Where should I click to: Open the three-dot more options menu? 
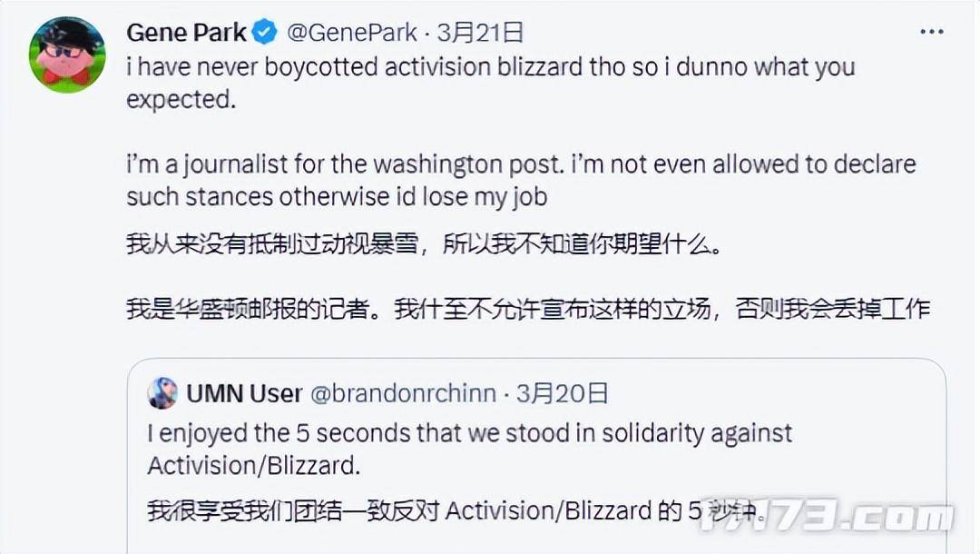(x=932, y=32)
